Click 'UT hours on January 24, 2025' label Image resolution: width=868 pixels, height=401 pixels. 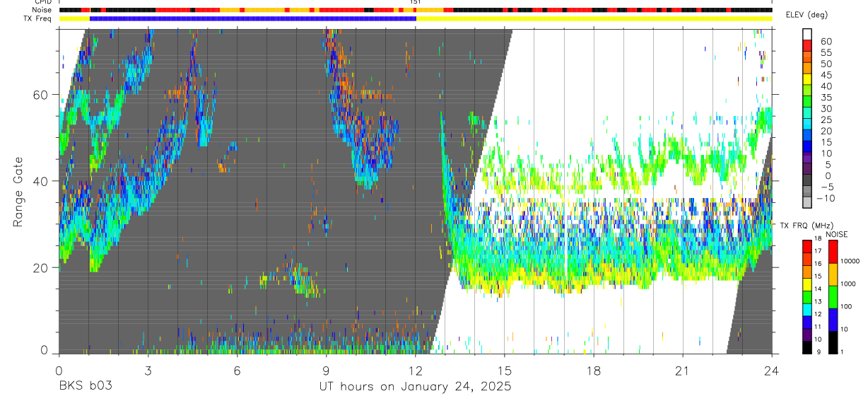click(x=415, y=387)
